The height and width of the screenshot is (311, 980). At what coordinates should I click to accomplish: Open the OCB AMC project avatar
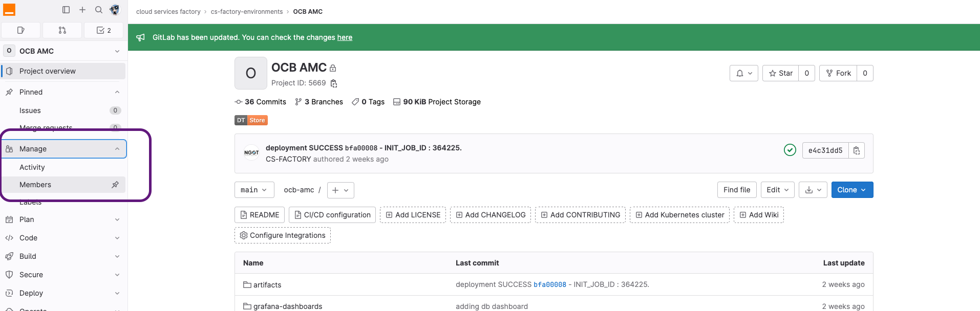tap(251, 73)
